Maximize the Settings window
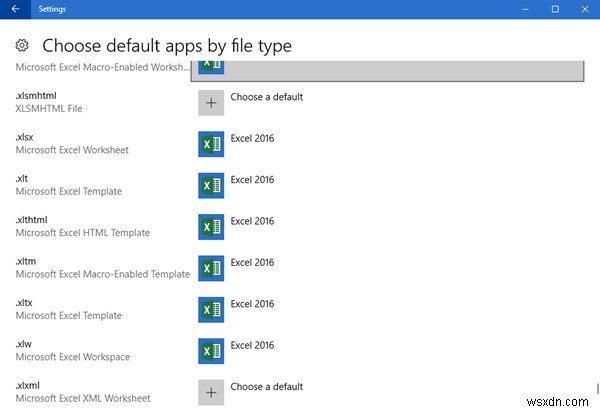Screen dimensions: 600x412 (x=555, y=8)
